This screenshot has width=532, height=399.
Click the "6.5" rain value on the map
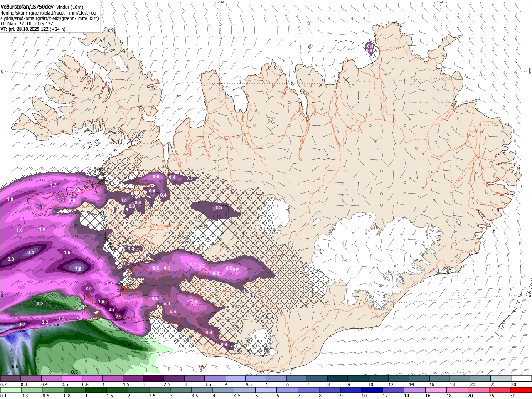(15, 366)
